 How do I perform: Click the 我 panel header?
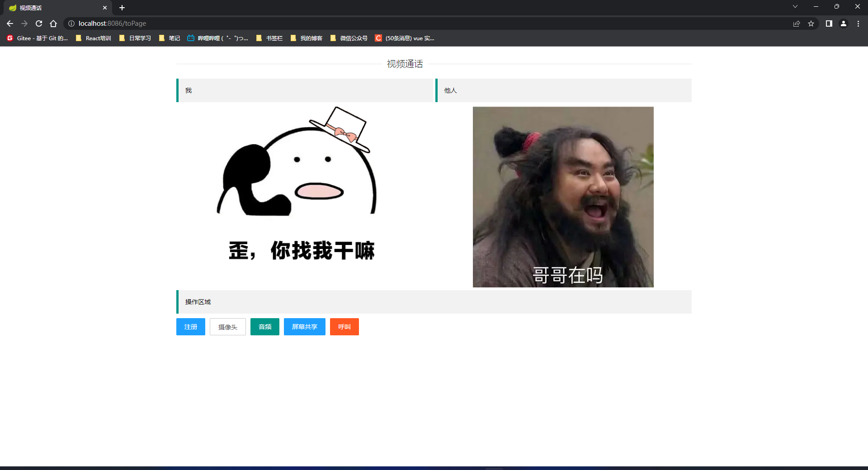(305, 90)
